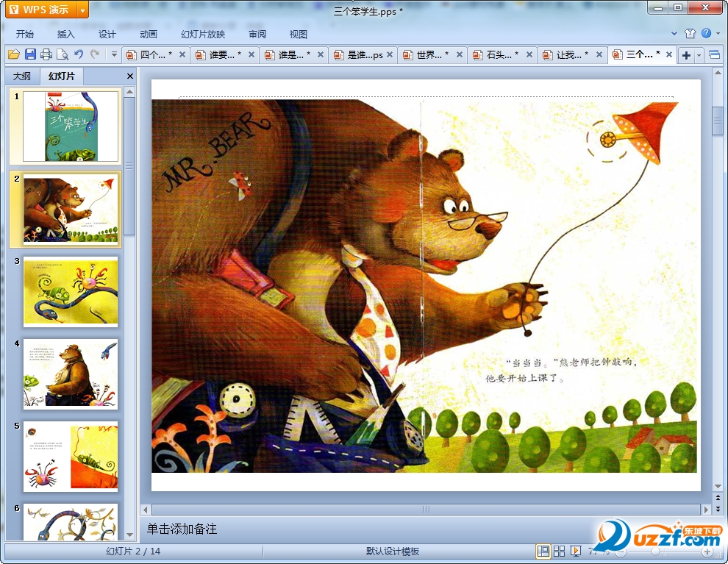Open the 视图 menu

point(298,34)
